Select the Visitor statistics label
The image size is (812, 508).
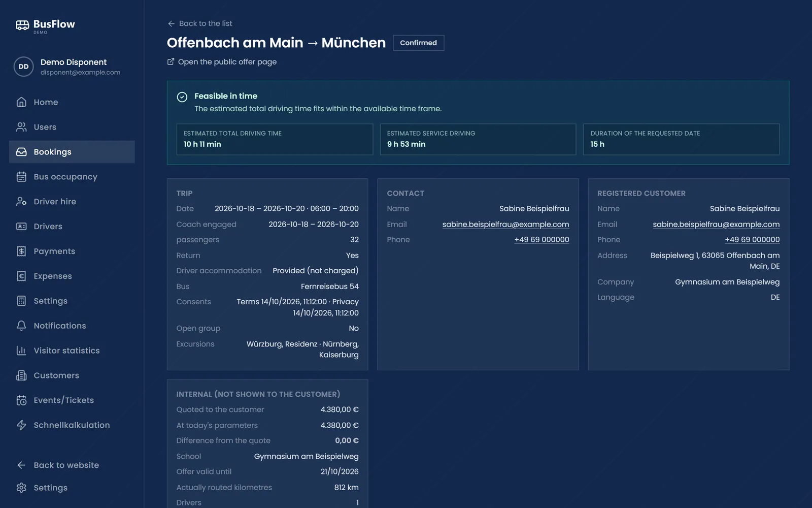coord(66,351)
